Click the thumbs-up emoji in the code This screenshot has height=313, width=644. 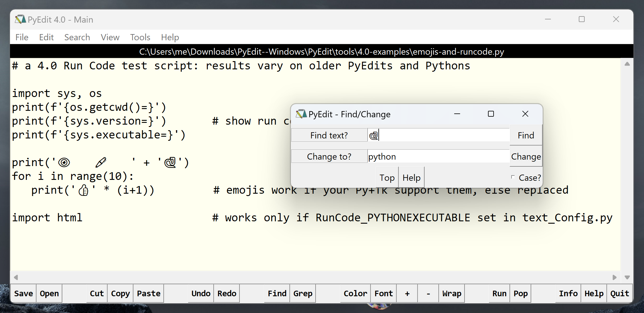click(83, 190)
